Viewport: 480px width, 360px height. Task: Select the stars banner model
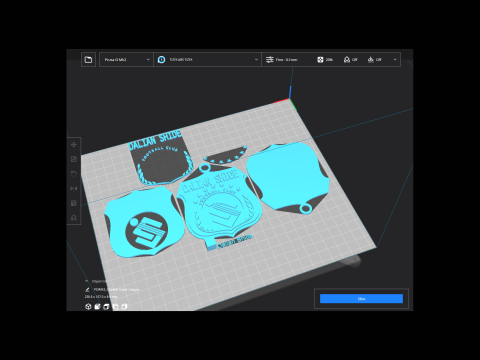[226, 156]
